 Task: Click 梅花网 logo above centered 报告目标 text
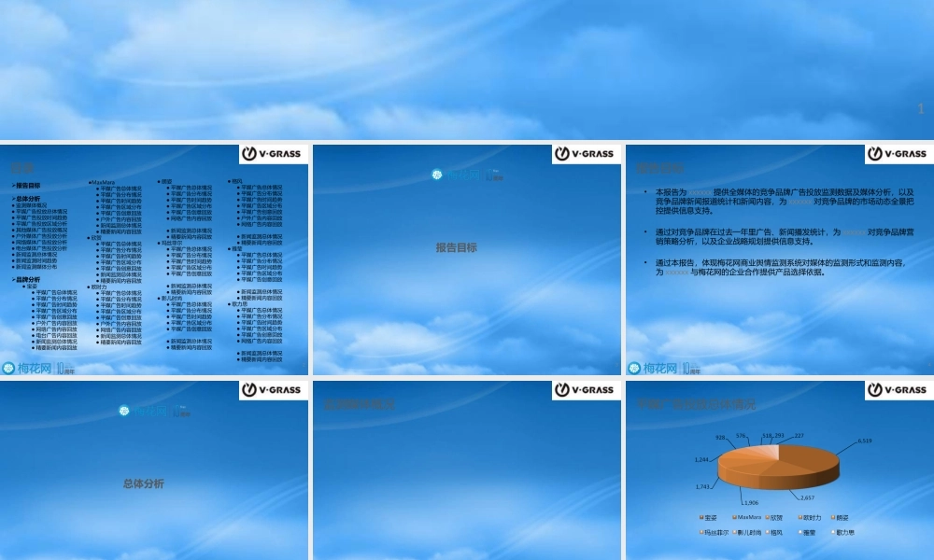[x=468, y=175]
